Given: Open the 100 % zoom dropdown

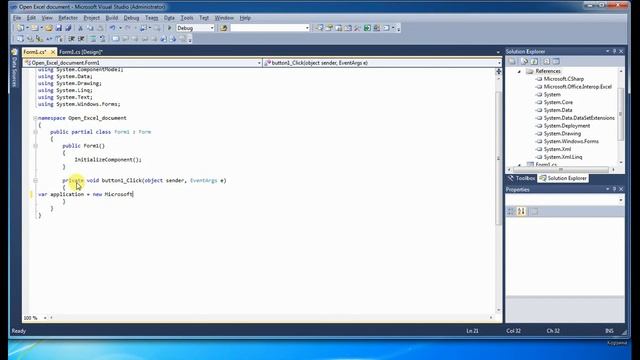Looking at the screenshot, I should [x=45, y=318].
